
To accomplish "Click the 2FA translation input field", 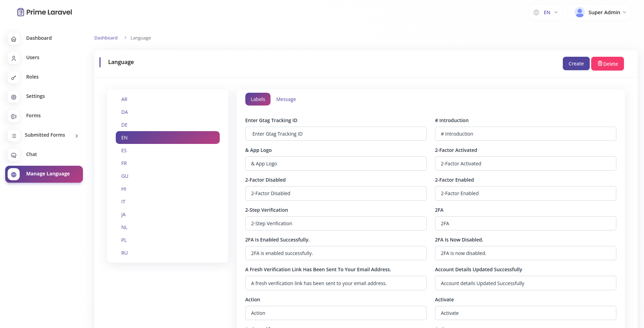I will click(x=525, y=223).
